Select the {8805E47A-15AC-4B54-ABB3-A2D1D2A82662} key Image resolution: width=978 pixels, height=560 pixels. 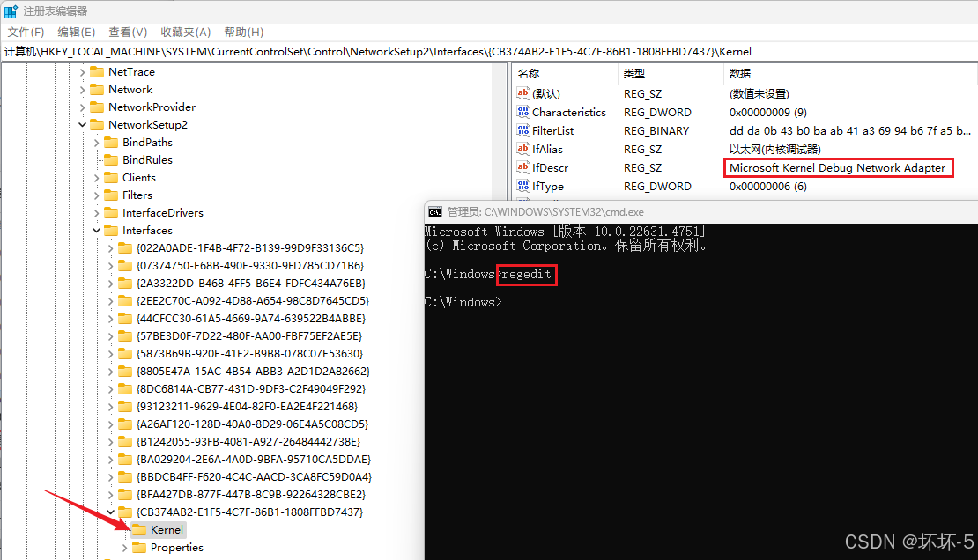coord(253,371)
